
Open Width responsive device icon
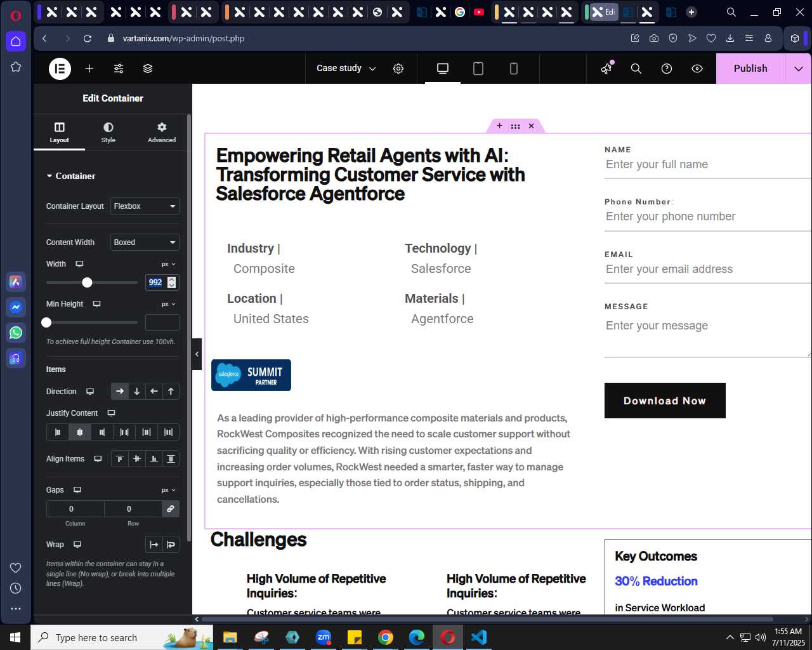tap(79, 264)
